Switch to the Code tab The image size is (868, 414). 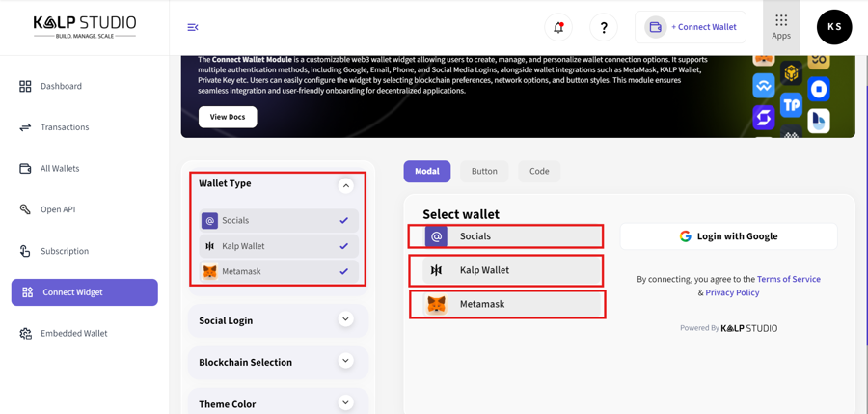tap(539, 171)
